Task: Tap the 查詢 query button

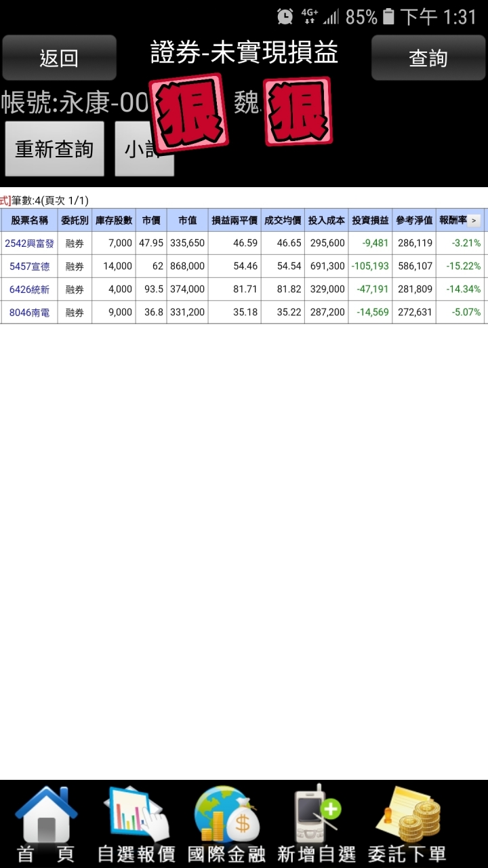Action: coord(428,58)
